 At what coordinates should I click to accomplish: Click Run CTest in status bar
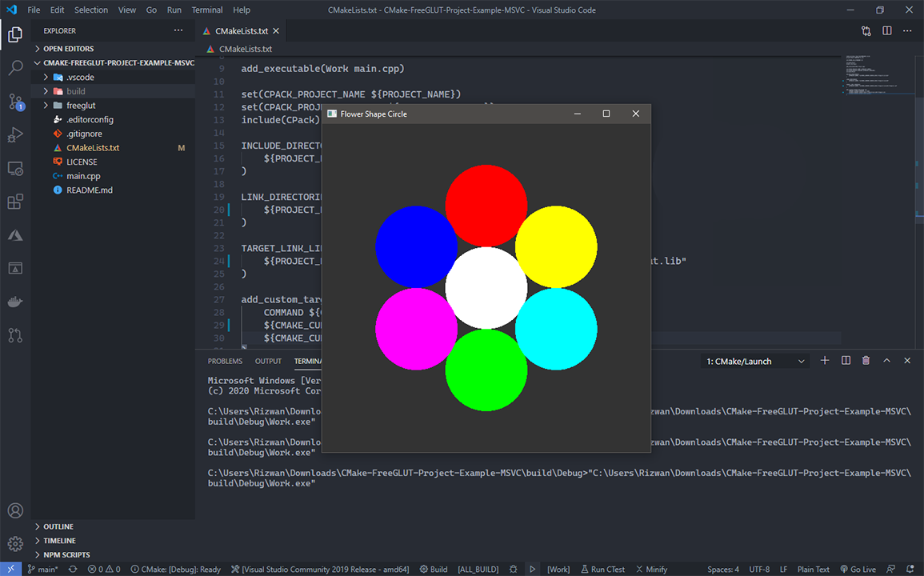[602, 570]
